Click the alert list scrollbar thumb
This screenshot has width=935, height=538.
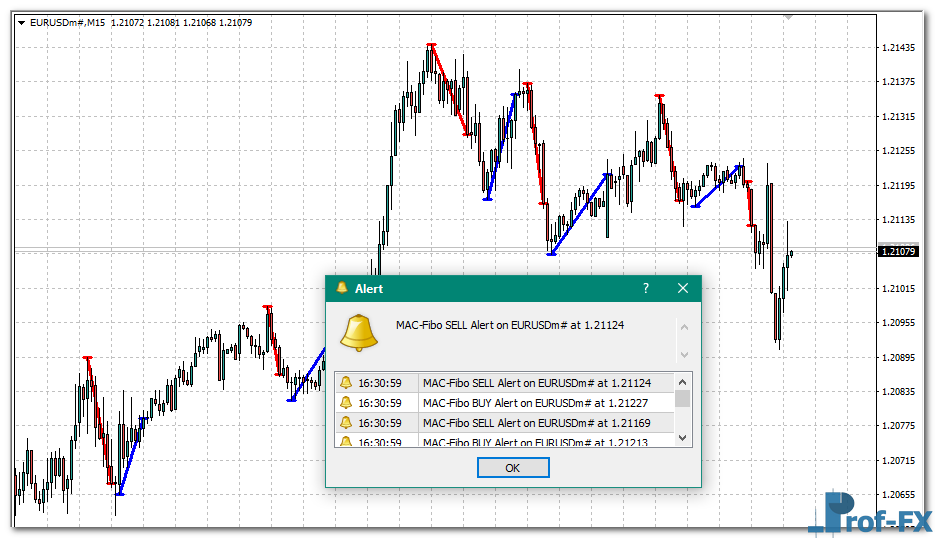click(683, 399)
